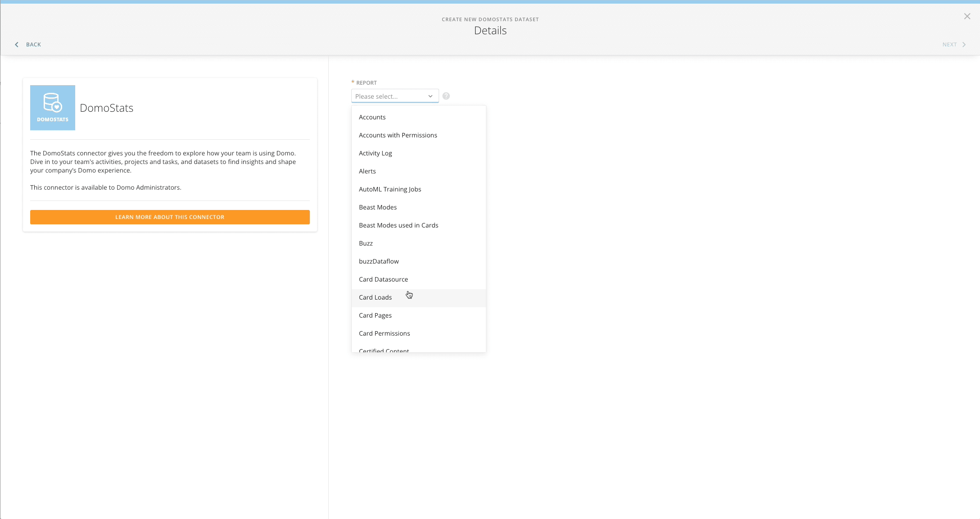Click the back chevron arrow icon

coord(17,45)
